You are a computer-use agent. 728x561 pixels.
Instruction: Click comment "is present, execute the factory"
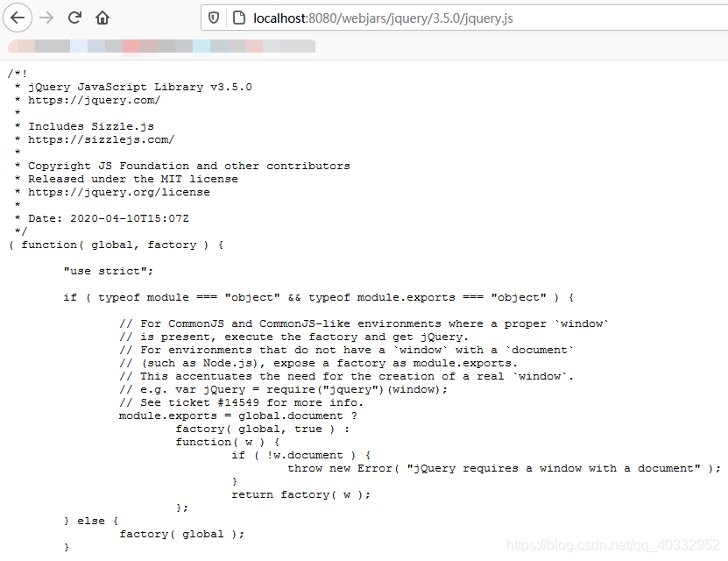(x=293, y=337)
